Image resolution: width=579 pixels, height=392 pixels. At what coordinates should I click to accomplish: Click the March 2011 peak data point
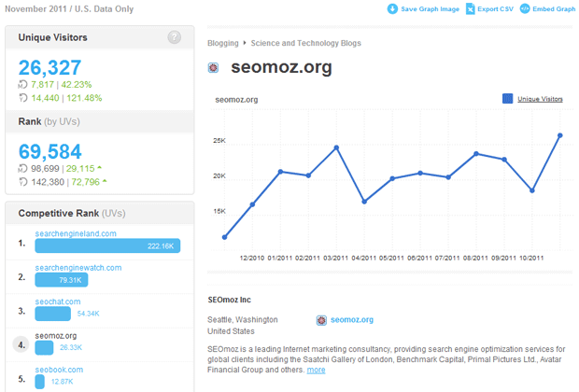(x=336, y=147)
